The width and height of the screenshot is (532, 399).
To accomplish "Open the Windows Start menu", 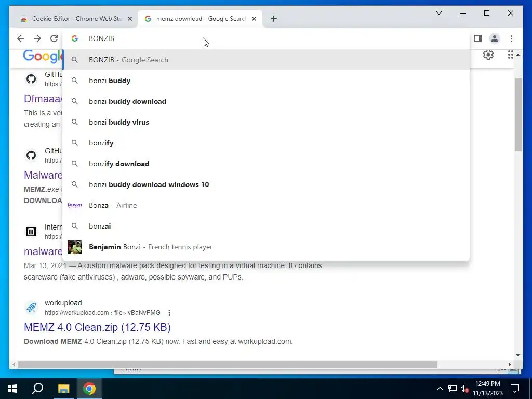I will 12,389.
